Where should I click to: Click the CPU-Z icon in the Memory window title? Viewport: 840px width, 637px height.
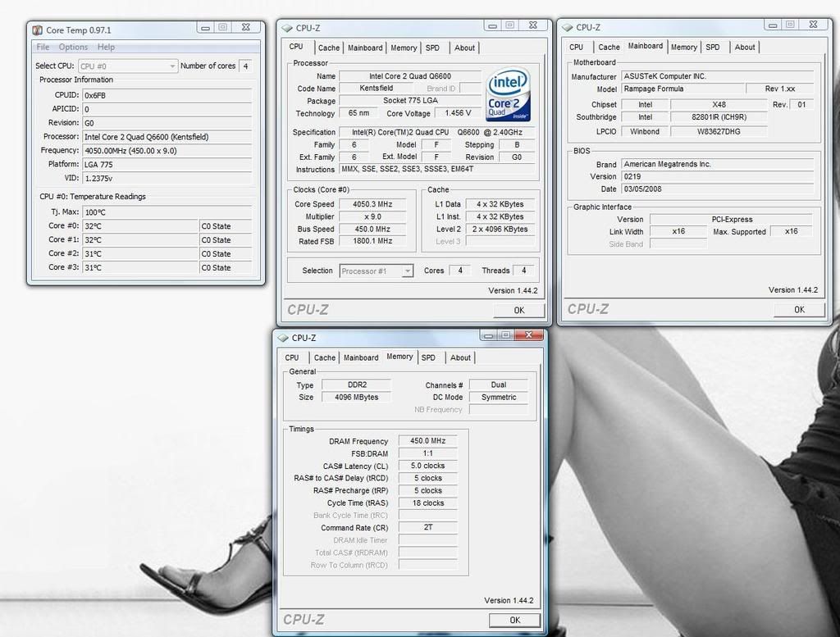(283, 338)
